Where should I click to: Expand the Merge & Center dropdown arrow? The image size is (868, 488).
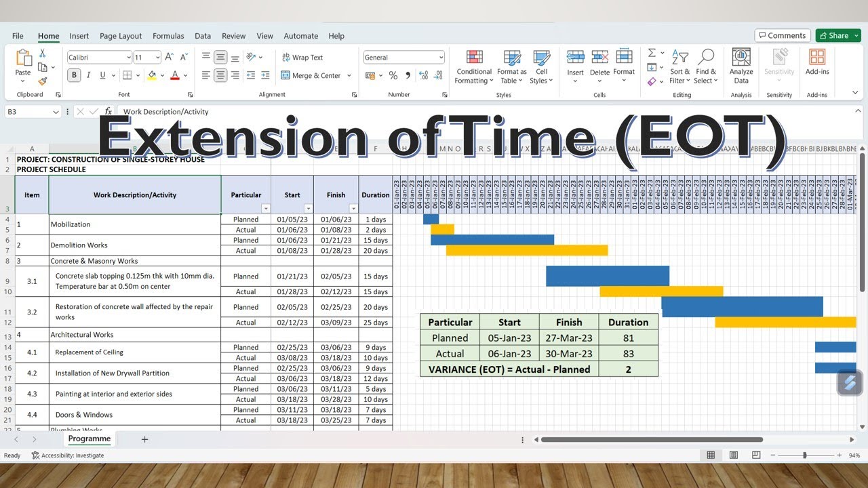pos(349,75)
